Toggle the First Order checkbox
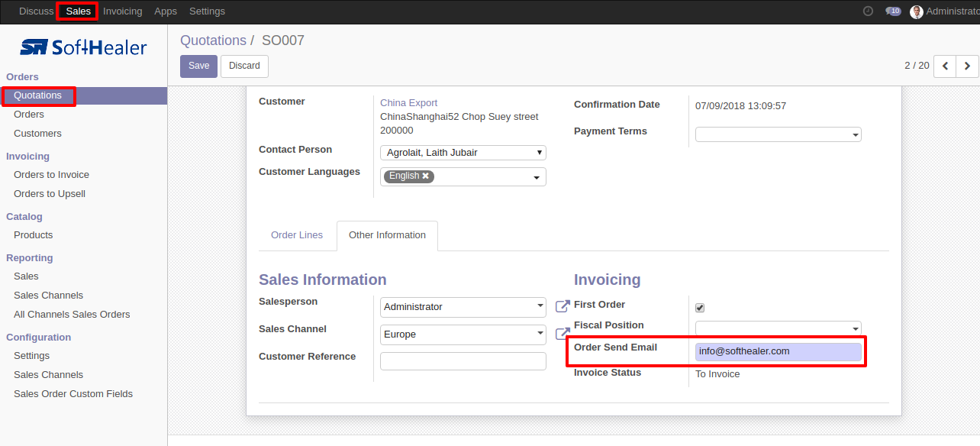The width and height of the screenshot is (980, 446). tap(700, 308)
